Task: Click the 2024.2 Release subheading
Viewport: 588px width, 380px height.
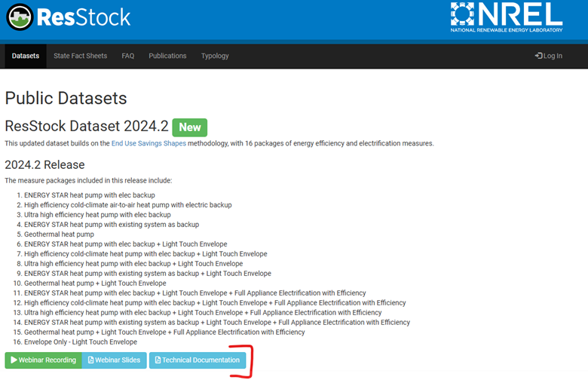Action: coord(44,164)
